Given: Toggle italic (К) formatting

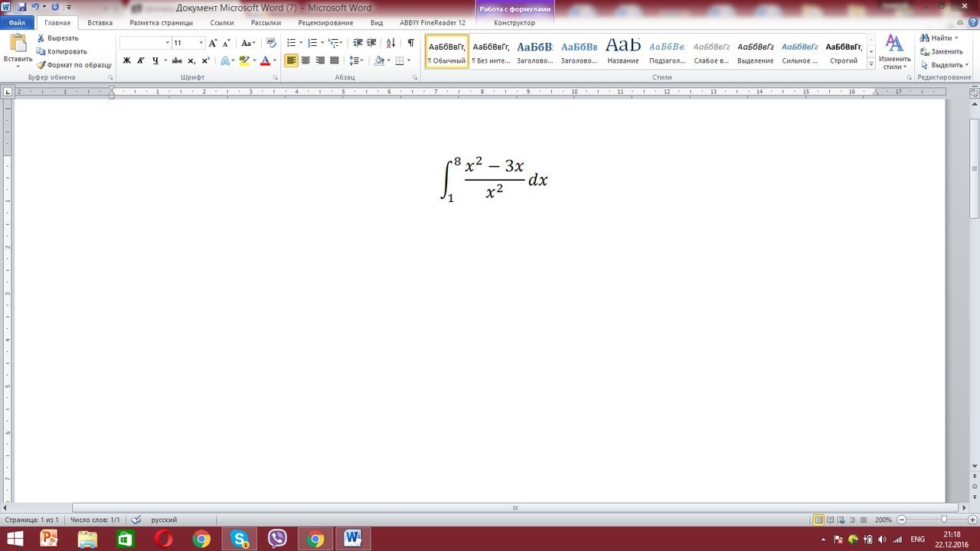Looking at the screenshot, I should (141, 60).
